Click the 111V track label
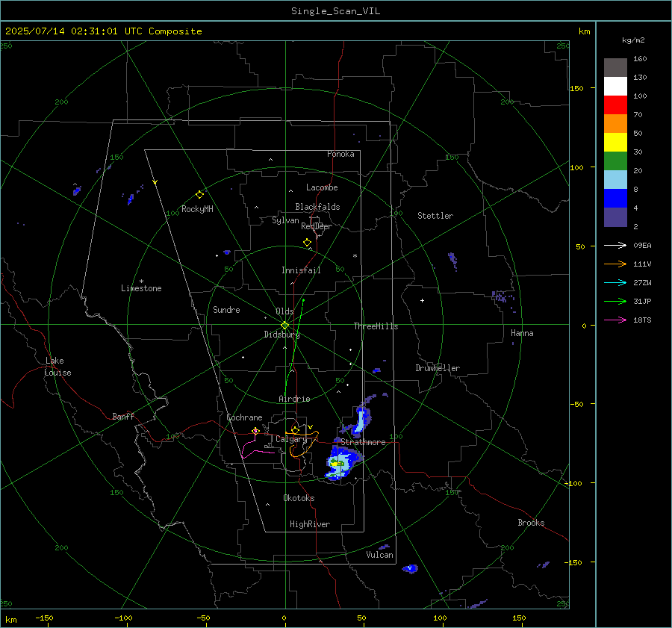This screenshot has width=672, height=628. [x=642, y=264]
